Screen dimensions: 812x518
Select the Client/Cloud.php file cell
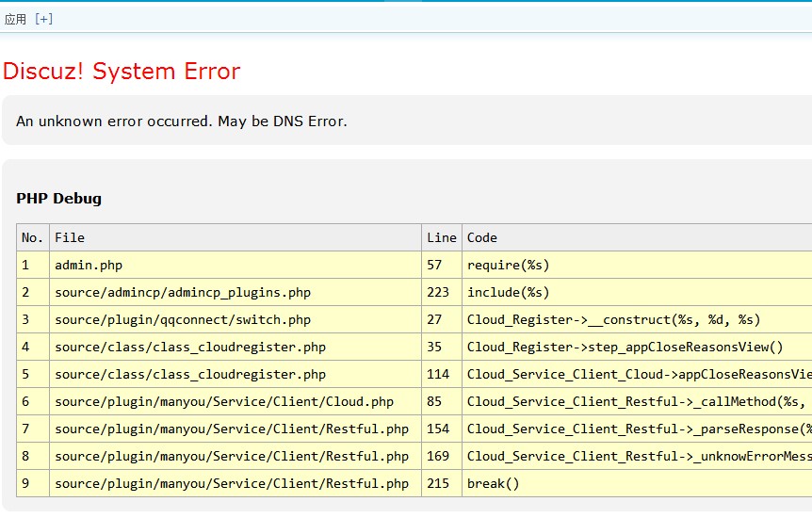[235, 401]
